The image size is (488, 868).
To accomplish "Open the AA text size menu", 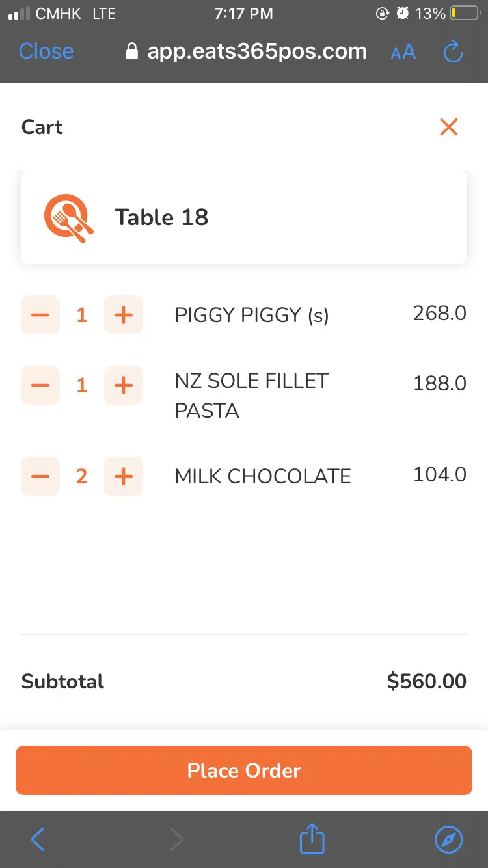I will 403,53.
